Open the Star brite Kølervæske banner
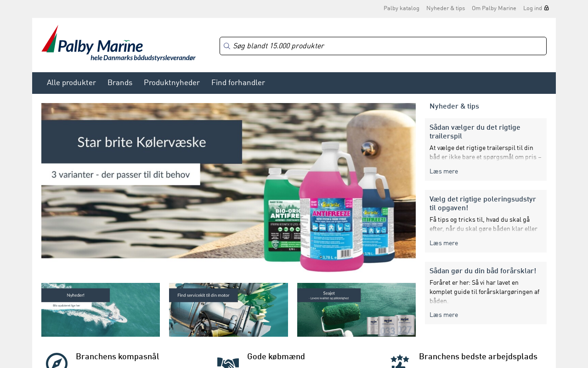Viewport: 588px width, 368px height. click(x=228, y=188)
